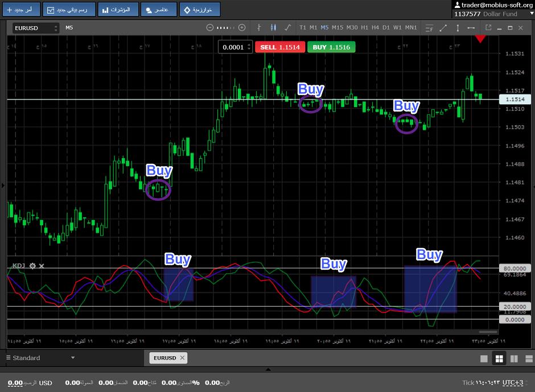Click the new order button with plus icon
The height and width of the screenshot is (392, 535).
[22, 9]
